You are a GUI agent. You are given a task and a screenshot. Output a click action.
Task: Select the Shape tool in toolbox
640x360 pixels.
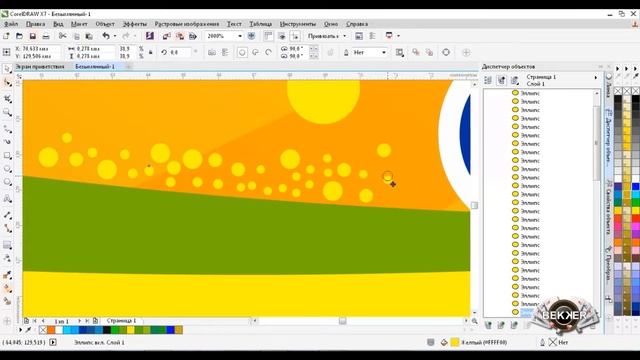click(x=7, y=83)
